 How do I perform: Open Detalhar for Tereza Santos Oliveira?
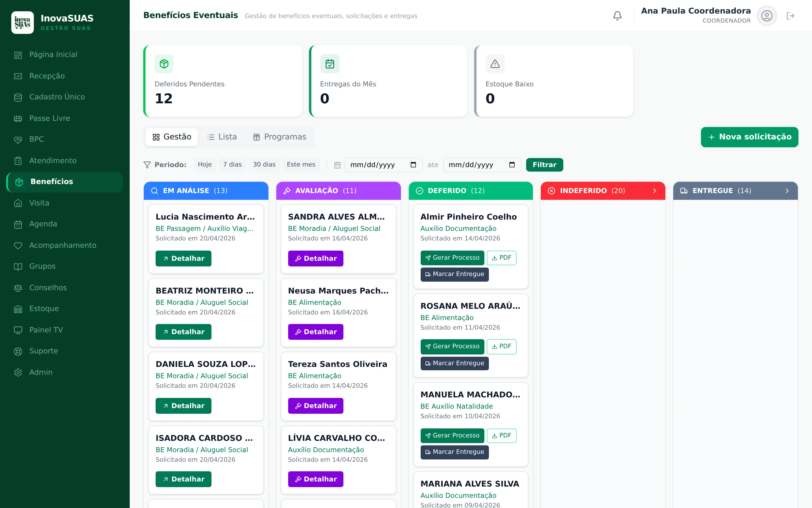(316, 406)
